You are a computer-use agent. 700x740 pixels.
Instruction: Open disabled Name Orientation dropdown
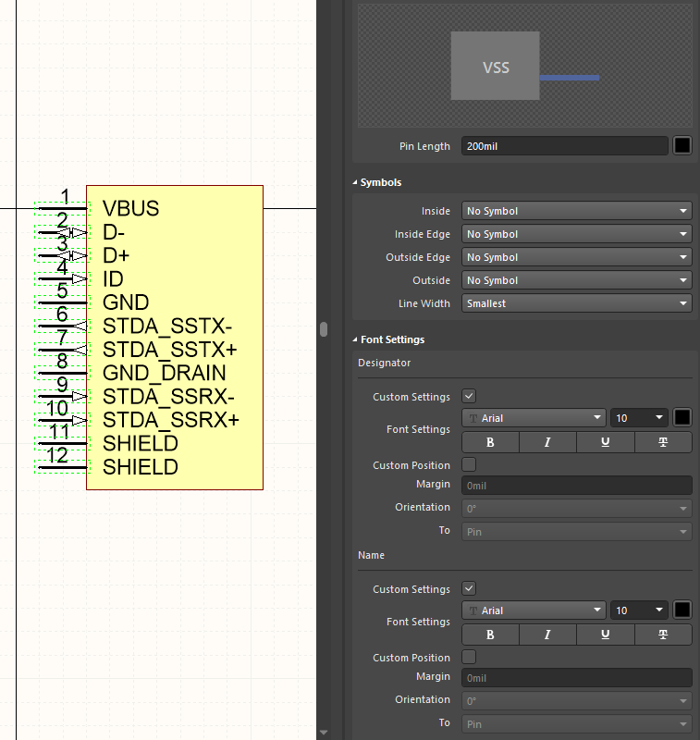click(x=576, y=701)
